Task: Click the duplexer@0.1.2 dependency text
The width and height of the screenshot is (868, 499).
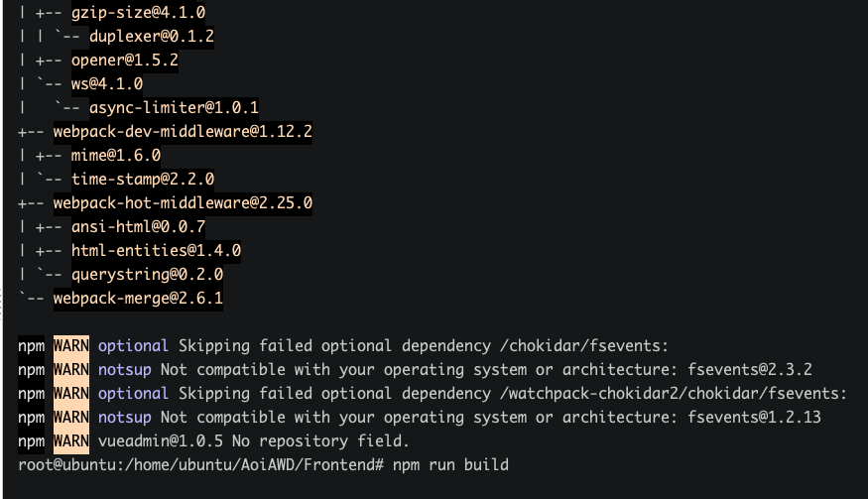Action: tap(151, 37)
